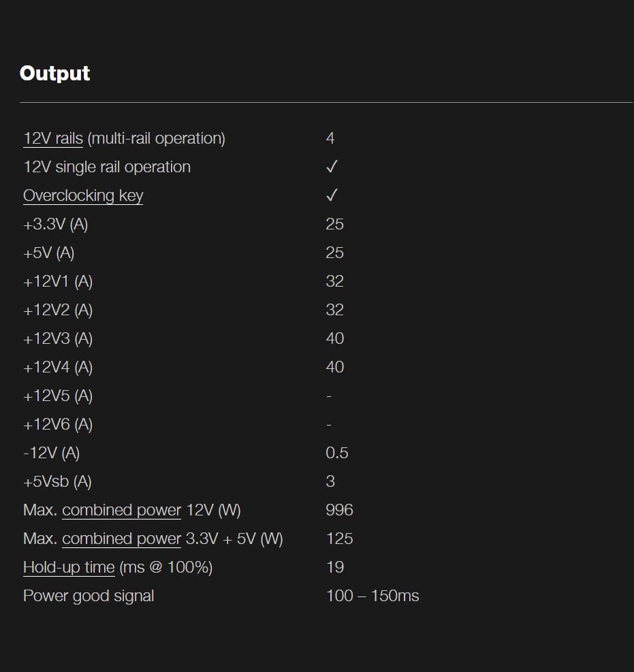Click the 100 – 150ms value

[373, 596]
